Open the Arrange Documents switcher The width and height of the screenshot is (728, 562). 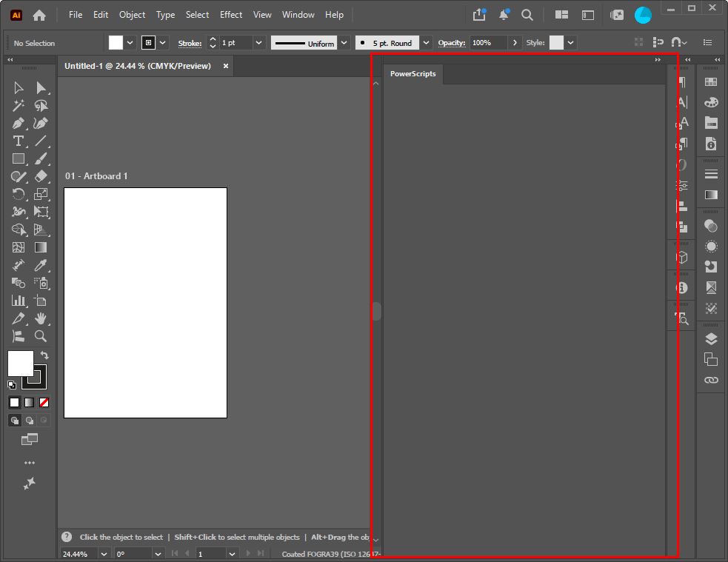pos(561,15)
